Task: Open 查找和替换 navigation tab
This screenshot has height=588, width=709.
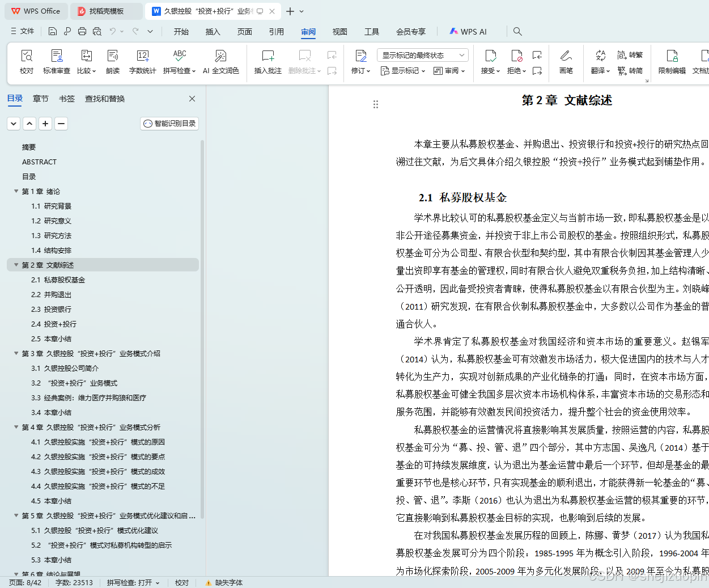Action: [x=105, y=99]
